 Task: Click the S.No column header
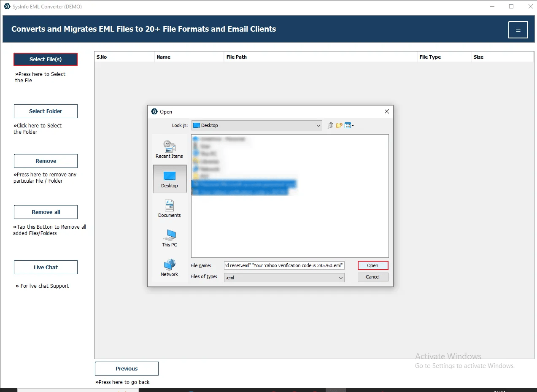pyautogui.click(x=124, y=57)
